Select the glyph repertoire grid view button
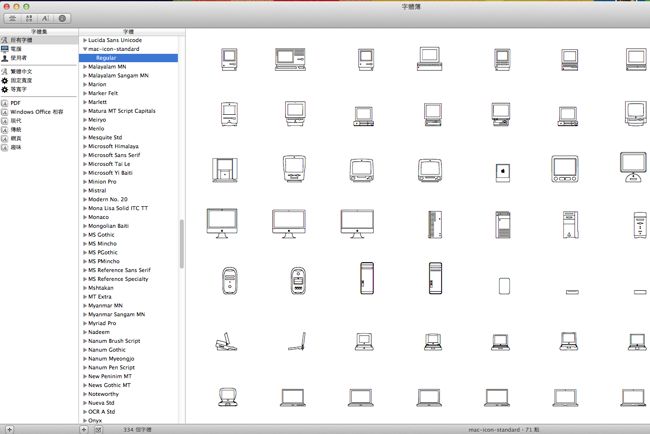 (x=28, y=18)
